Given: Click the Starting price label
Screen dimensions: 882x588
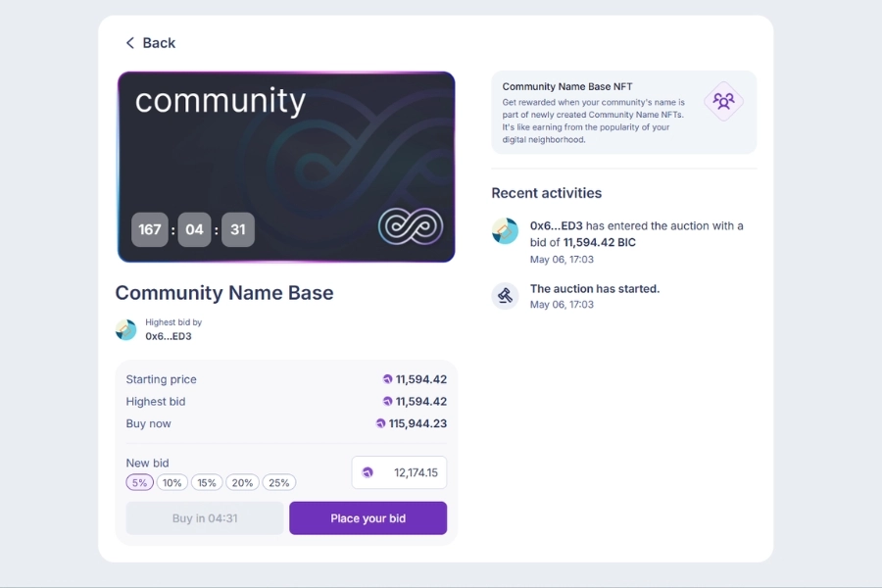Looking at the screenshot, I should pyautogui.click(x=162, y=379).
